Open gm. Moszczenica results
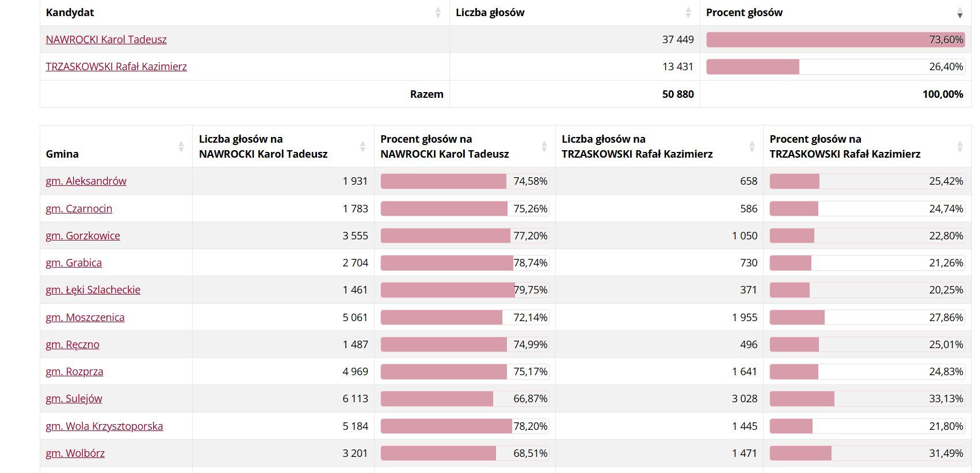 click(85, 318)
